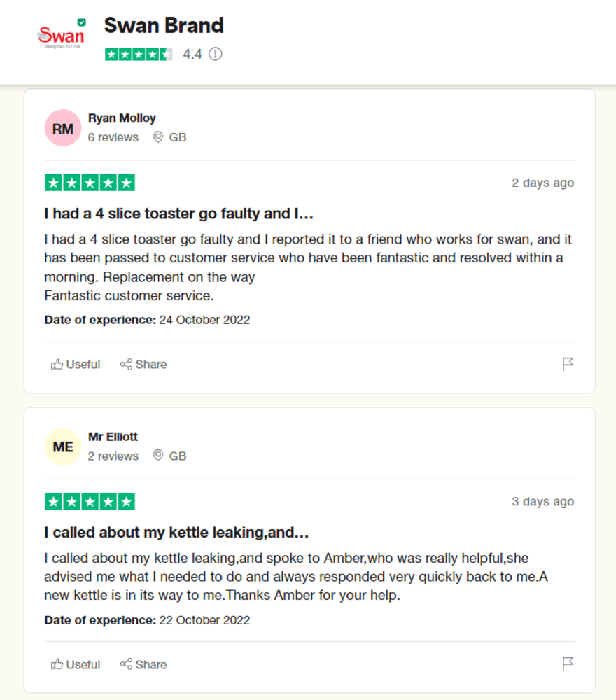Open the TrustScore info icon

coord(216,54)
